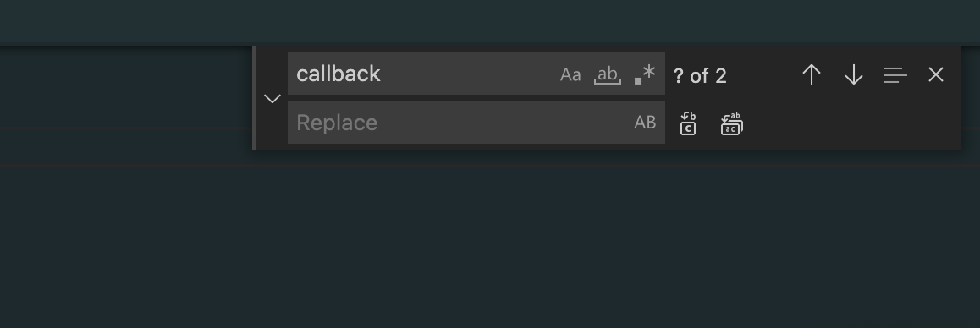This screenshot has height=328, width=980.
Task: Click blank space between match count and arrows
Action: click(x=763, y=75)
